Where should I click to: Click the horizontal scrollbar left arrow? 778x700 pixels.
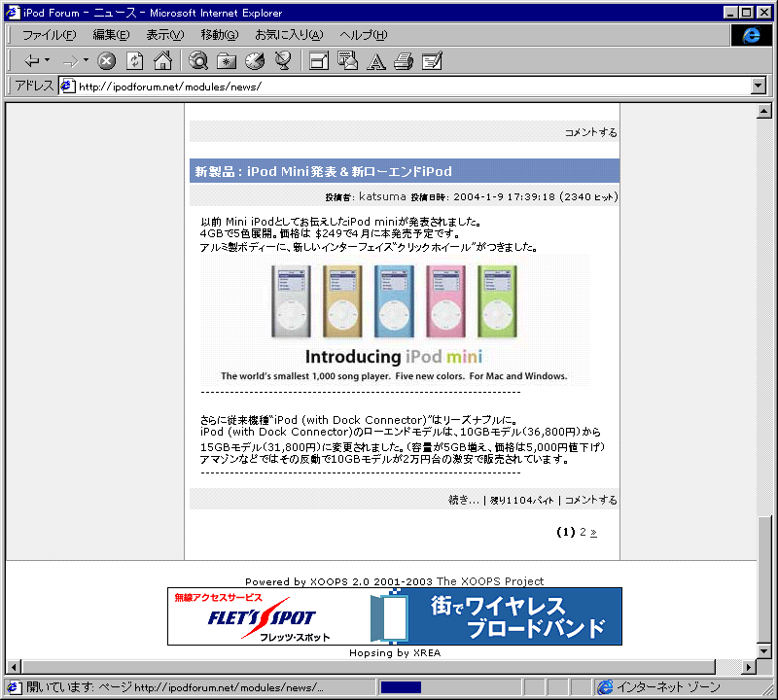click(x=14, y=667)
